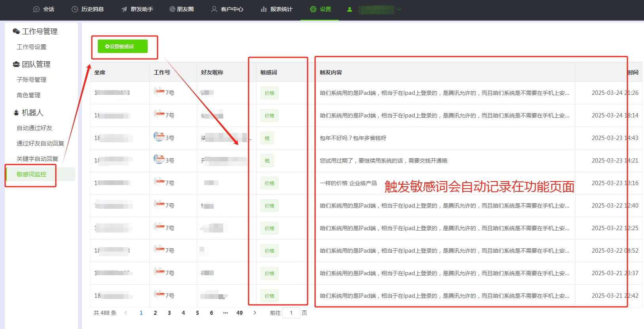This screenshot has width=644, height=329.
Task: Click the clock icon beside 历史消息
Action: tap(75, 9)
